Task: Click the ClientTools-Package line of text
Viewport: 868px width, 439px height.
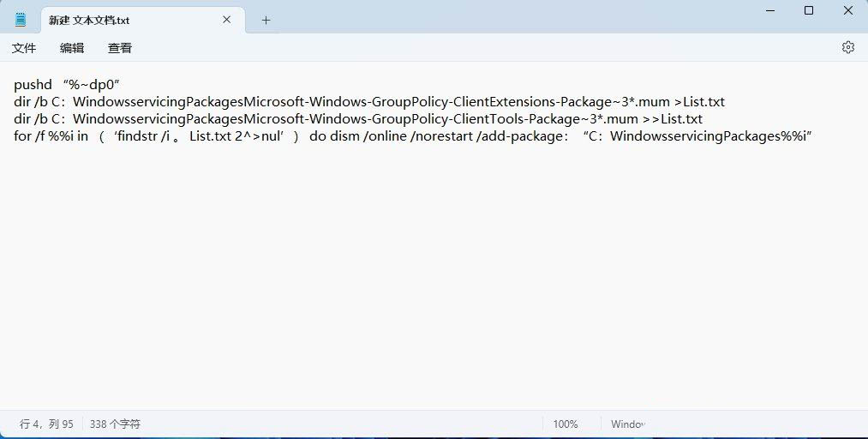Action: [x=358, y=119]
